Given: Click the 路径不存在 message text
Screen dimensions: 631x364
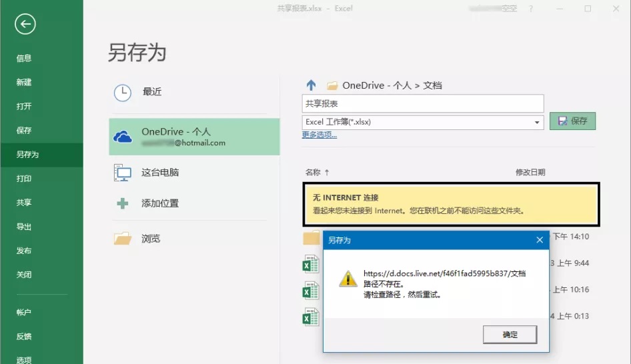Looking at the screenshot, I should tap(384, 284).
